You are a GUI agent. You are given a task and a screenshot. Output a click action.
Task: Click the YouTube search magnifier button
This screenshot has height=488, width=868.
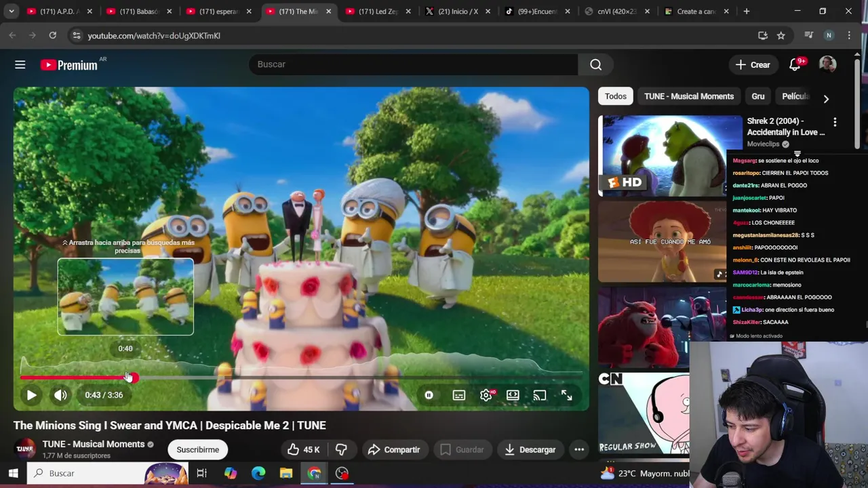tap(595, 64)
